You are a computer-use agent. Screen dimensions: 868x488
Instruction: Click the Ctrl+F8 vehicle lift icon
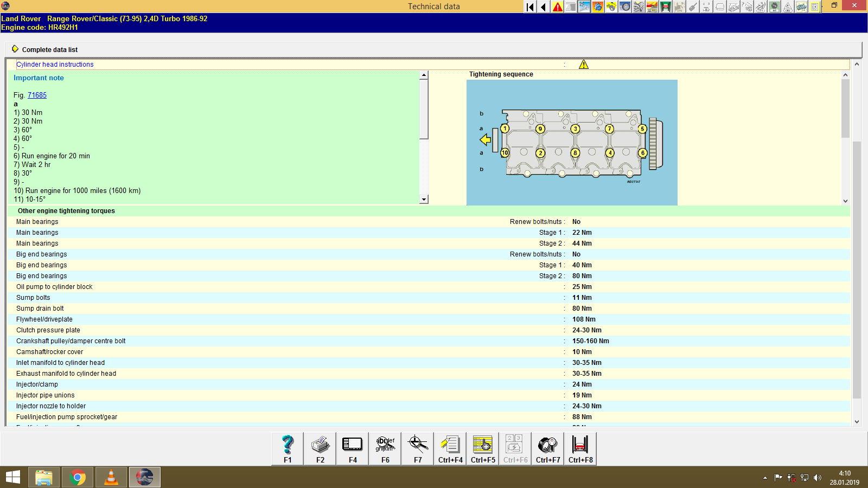pos(580,448)
